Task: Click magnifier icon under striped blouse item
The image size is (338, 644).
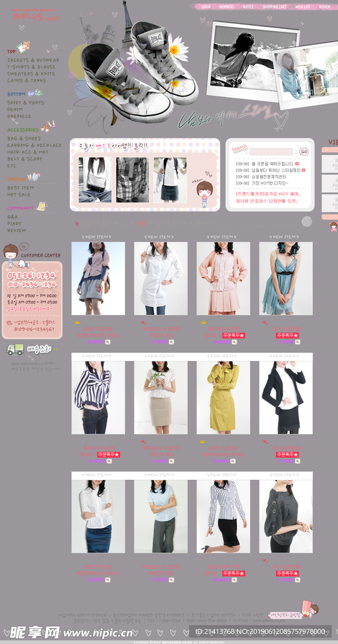Action: click(109, 461)
